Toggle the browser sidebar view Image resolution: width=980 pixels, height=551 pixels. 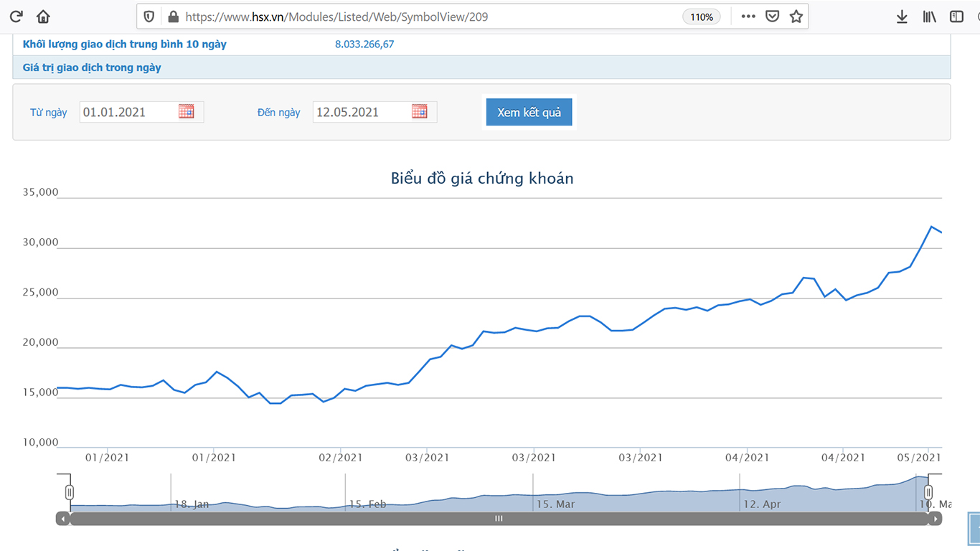point(956,17)
